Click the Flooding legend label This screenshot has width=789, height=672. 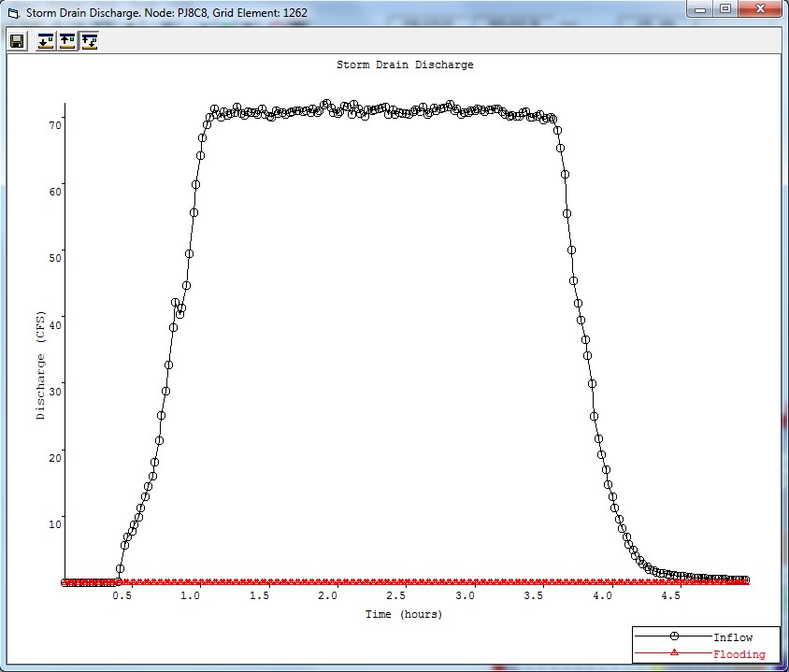tap(739, 654)
